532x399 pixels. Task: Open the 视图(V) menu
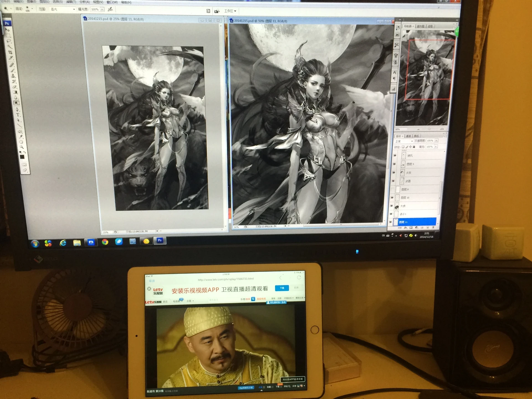pos(98,2)
